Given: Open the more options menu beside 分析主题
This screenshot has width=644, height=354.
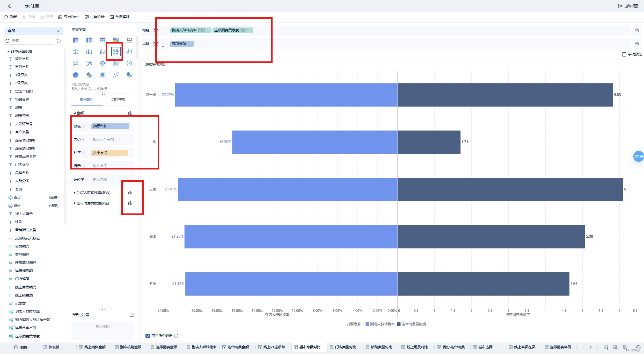Looking at the screenshot, I should click(47, 6).
